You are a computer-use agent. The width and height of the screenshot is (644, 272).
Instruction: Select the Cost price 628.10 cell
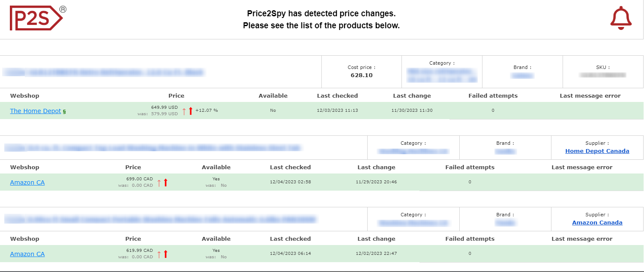click(x=361, y=72)
